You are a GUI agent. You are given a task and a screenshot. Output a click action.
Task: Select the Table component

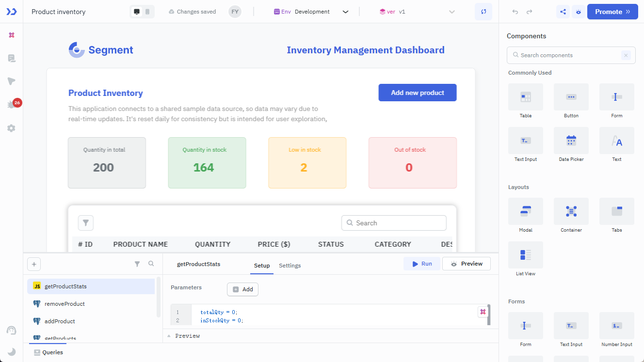[526, 101]
